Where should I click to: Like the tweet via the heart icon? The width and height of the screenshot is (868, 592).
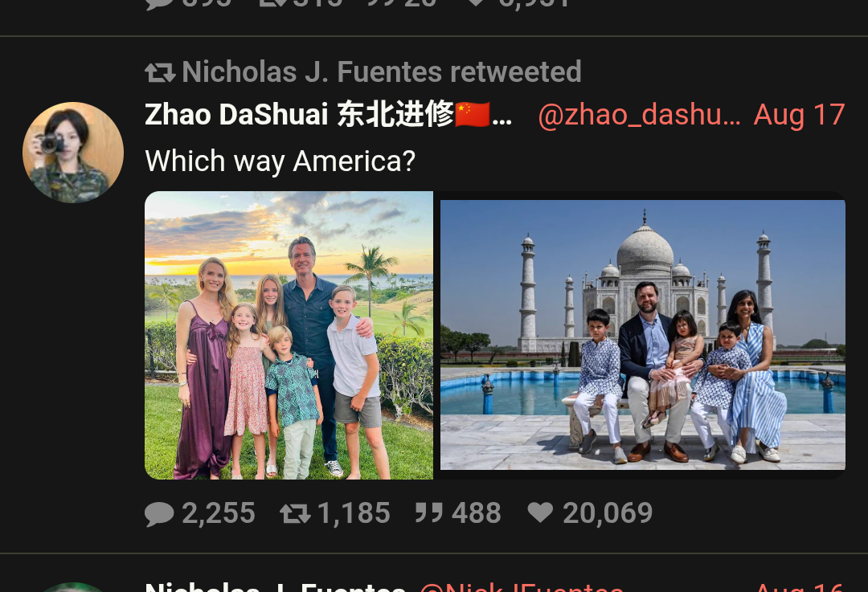click(540, 512)
